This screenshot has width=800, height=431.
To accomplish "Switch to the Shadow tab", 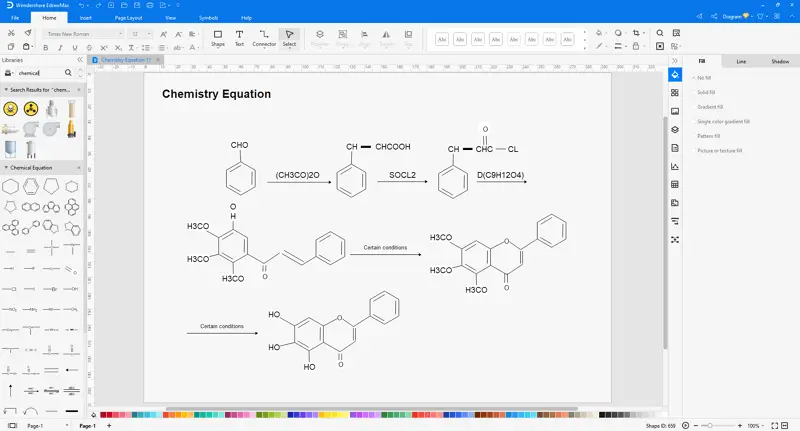I will click(779, 62).
